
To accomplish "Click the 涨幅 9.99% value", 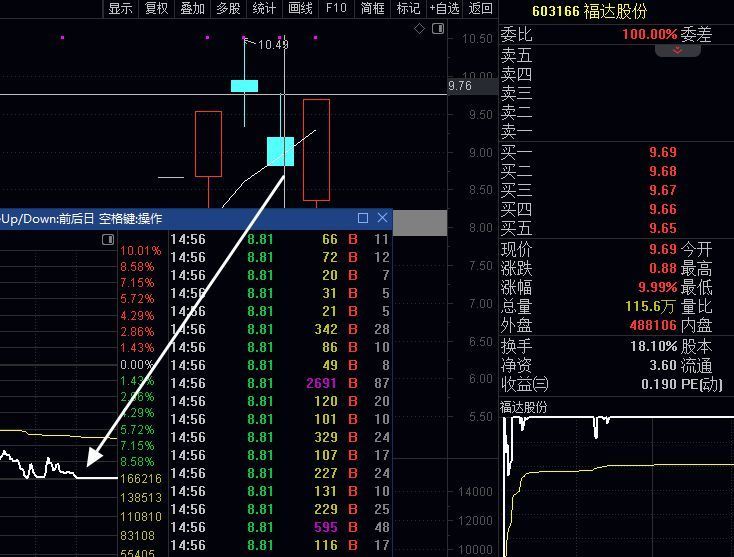I will pos(658,287).
